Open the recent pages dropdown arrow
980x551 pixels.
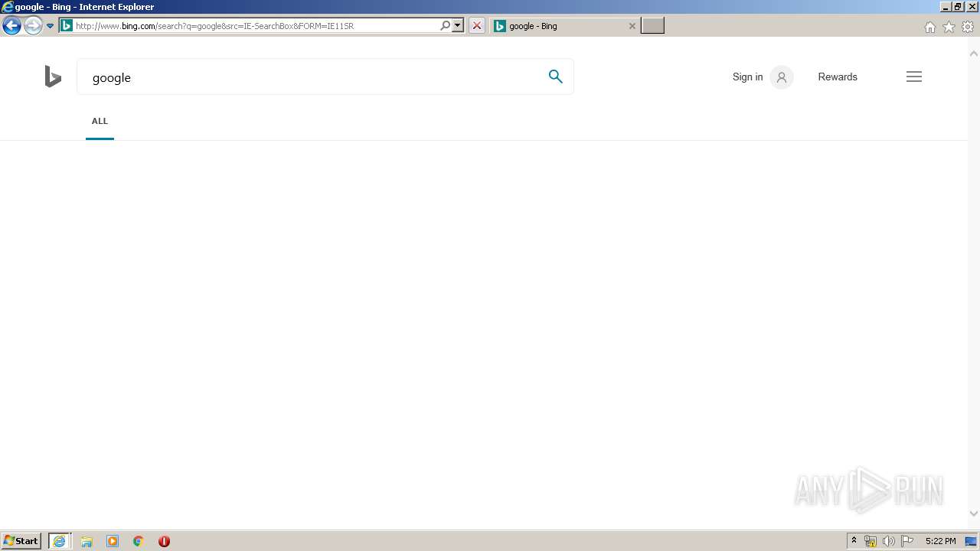50,26
